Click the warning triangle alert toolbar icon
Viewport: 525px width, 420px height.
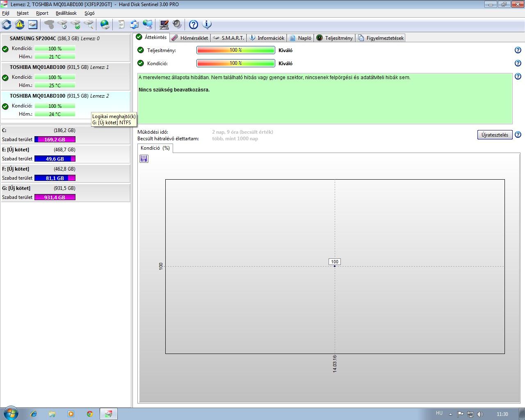20,25
